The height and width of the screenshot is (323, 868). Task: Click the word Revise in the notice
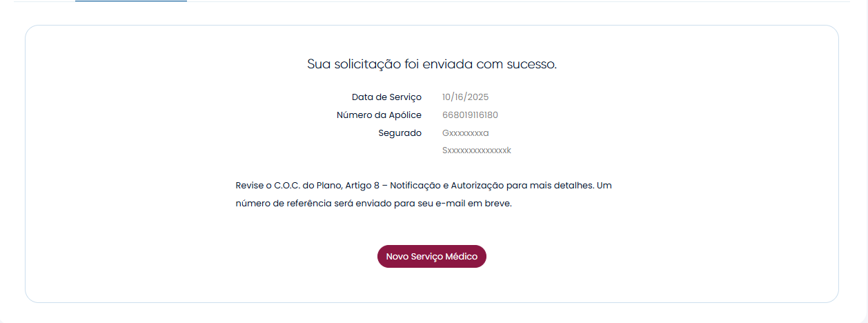pos(249,186)
